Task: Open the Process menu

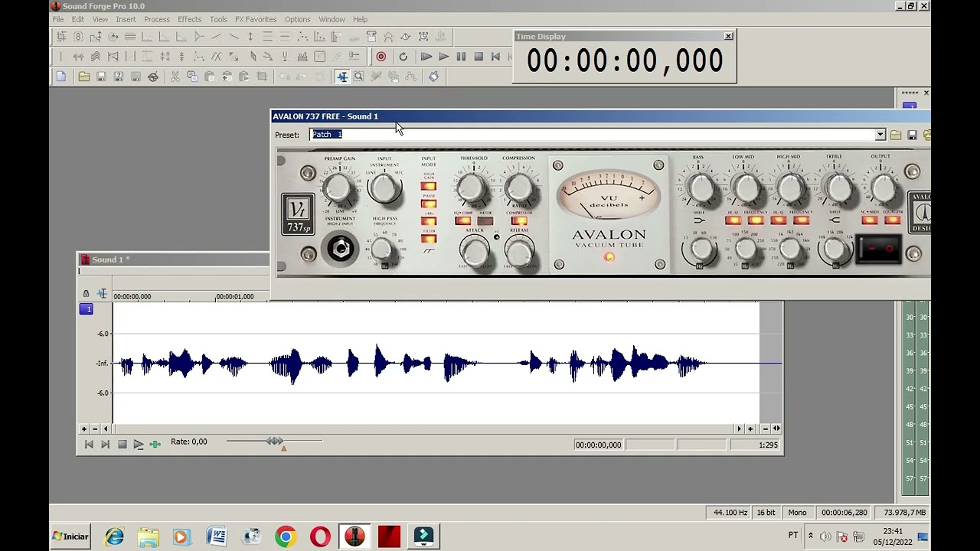Action: (157, 19)
